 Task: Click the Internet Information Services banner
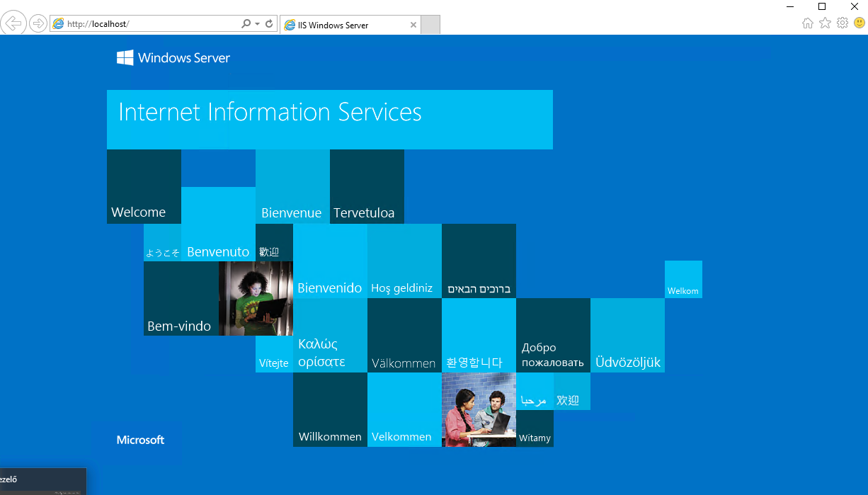[329, 119]
